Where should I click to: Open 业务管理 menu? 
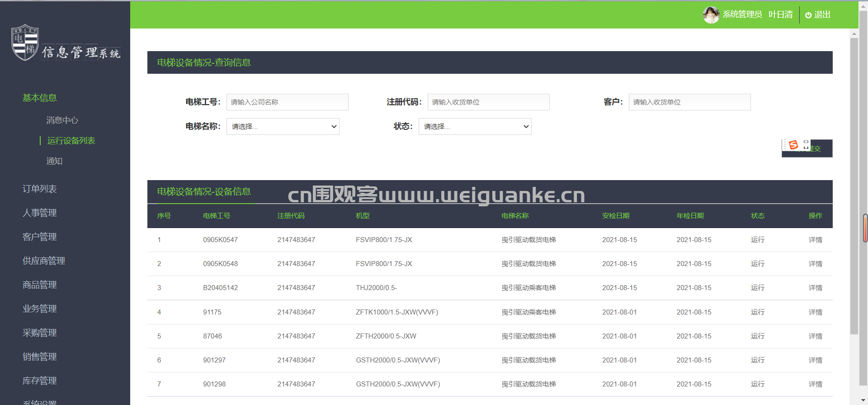(40, 309)
